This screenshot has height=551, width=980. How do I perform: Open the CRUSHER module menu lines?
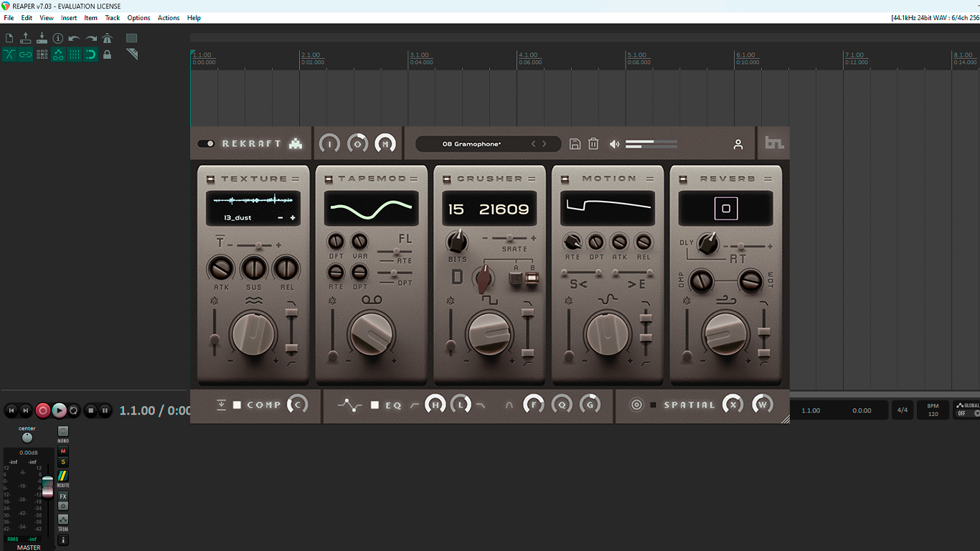pyautogui.click(x=532, y=179)
